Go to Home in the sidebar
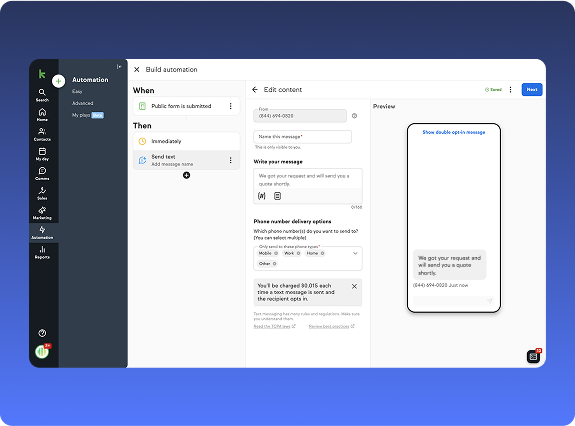Image resolution: width=575 pixels, height=426 pixels. (x=42, y=115)
